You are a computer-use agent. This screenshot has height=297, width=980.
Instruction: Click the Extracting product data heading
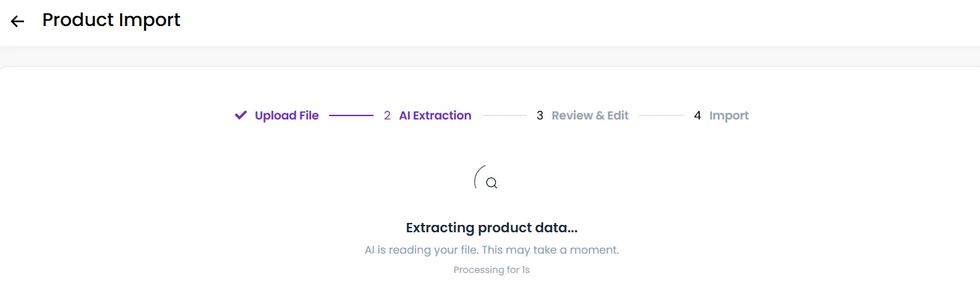pos(492,228)
